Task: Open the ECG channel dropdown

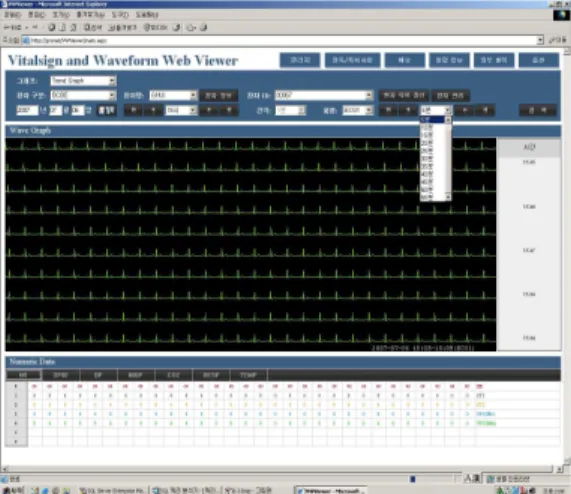Action: click(x=369, y=110)
